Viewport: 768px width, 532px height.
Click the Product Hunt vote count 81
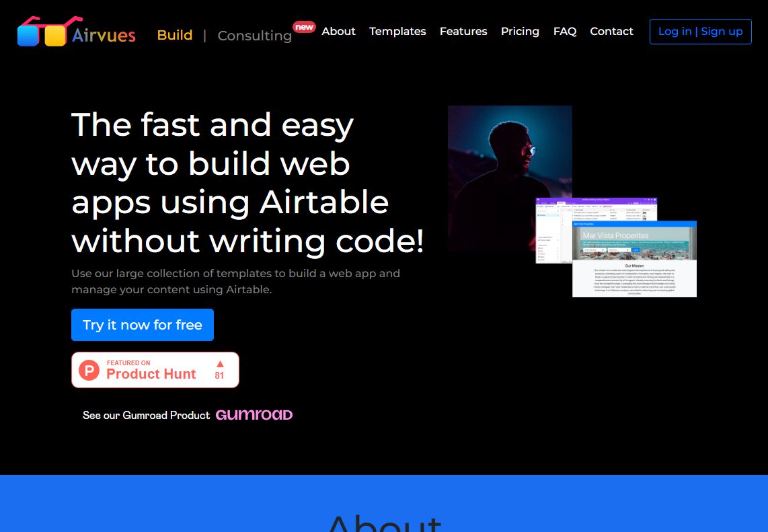tap(219, 376)
